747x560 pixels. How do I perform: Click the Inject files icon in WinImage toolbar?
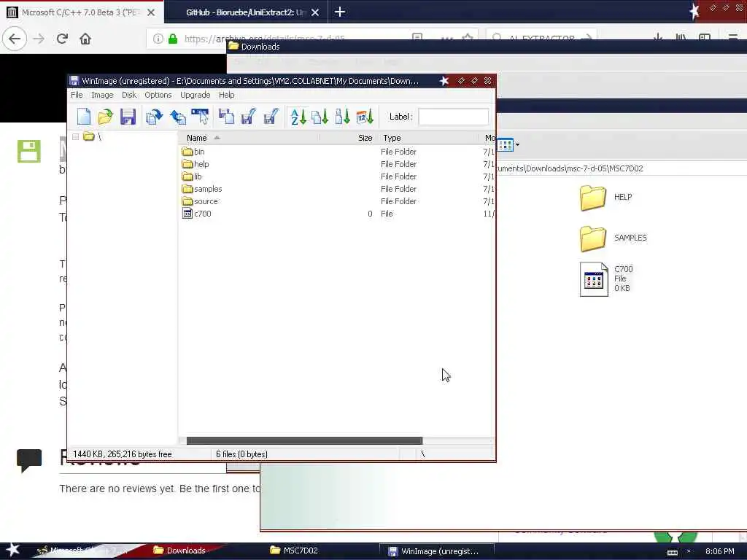coord(154,116)
